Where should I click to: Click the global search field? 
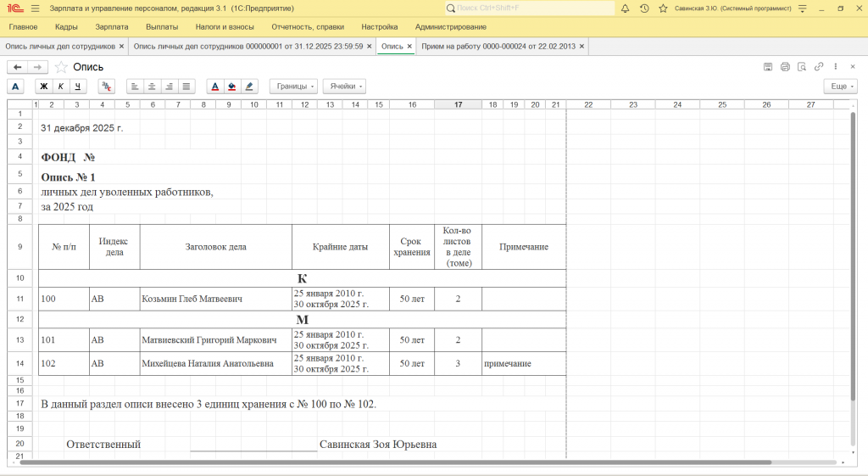[530, 8]
